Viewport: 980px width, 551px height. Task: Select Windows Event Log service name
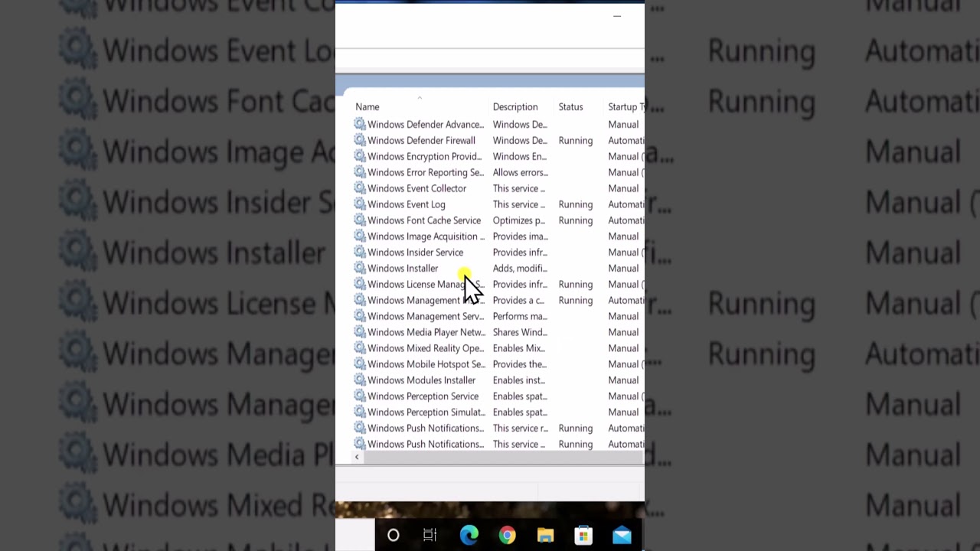click(x=407, y=204)
